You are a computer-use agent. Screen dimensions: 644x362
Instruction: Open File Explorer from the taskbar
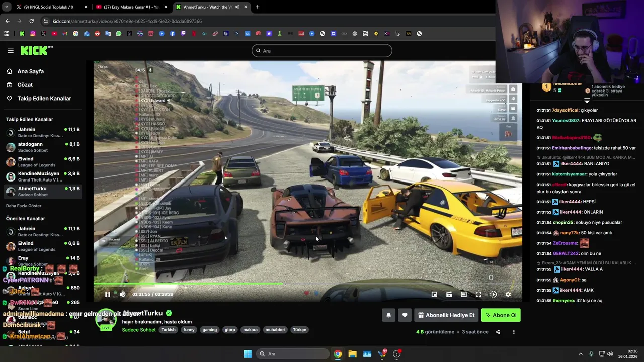coord(352,354)
